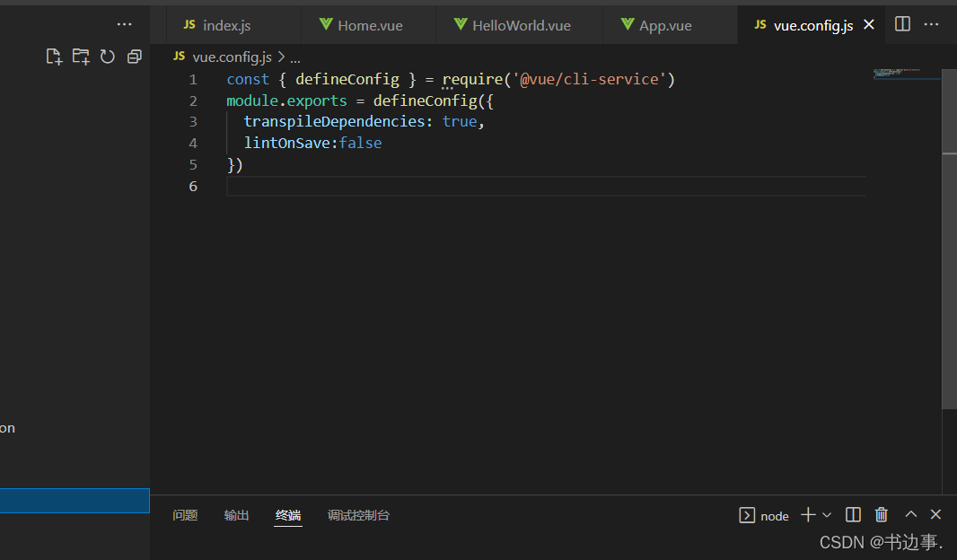Kill the terminal using the trash icon
Image resolution: width=957 pixels, height=560 pixels.
881,514
